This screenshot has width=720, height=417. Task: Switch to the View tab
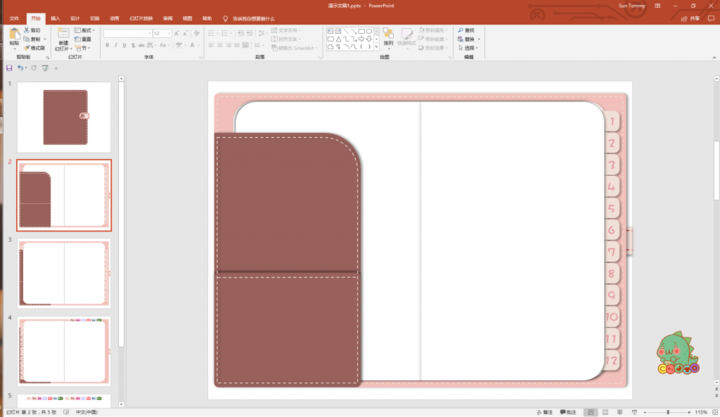coord(187,18)
